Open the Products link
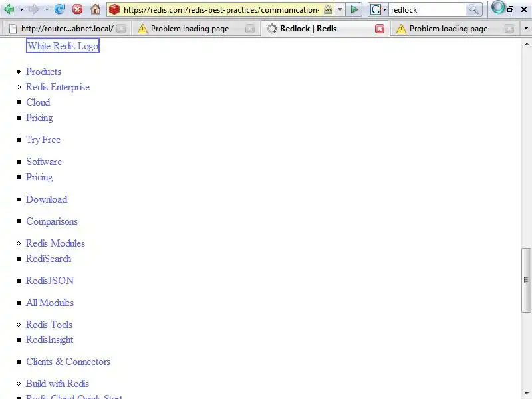532x399 pixels. [x=43, y=72]
